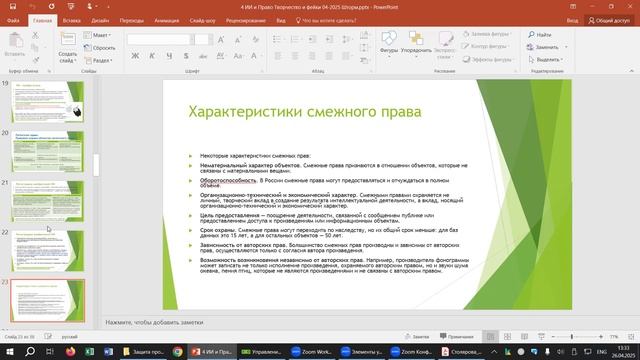Open the font name combo box

pyautogui.click(x=160, y=39)
